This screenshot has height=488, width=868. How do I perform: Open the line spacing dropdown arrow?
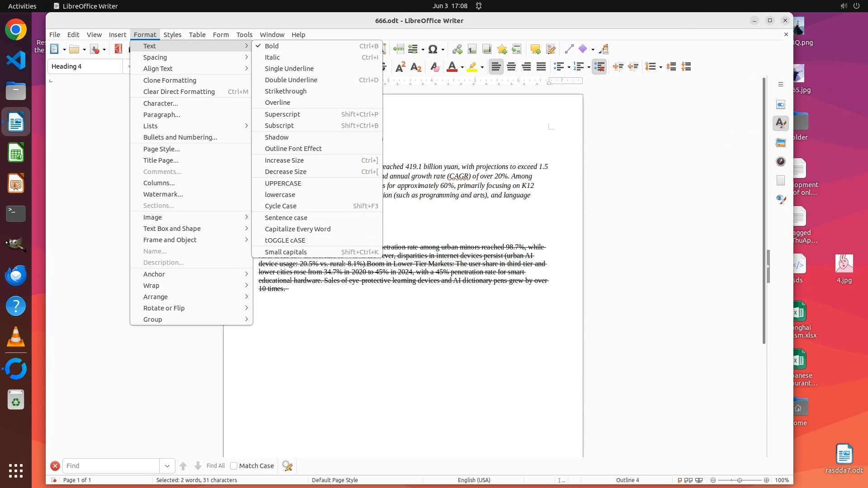click(x=660, y=67)
